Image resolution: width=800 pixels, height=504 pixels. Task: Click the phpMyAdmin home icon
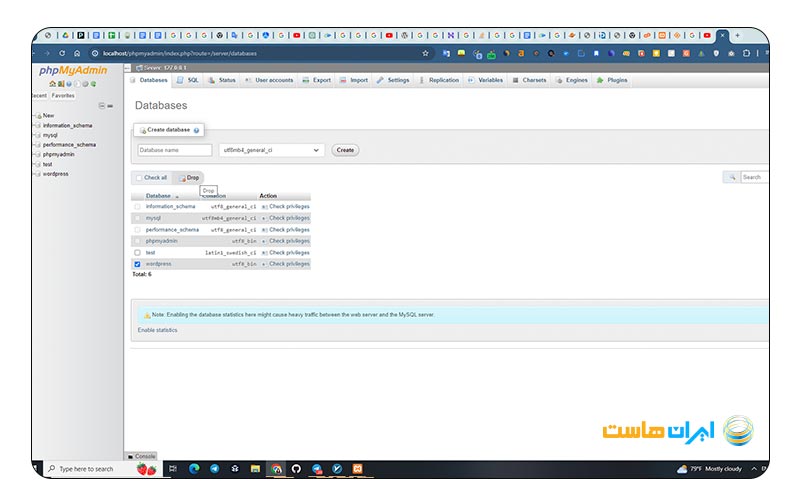coord(52,84)
